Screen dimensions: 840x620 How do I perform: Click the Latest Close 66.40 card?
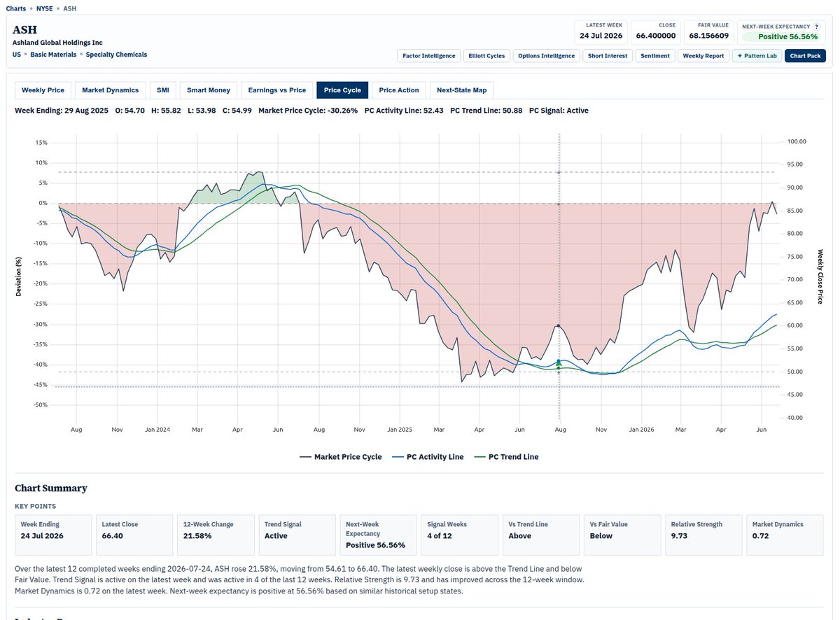[x=134, y=535]
